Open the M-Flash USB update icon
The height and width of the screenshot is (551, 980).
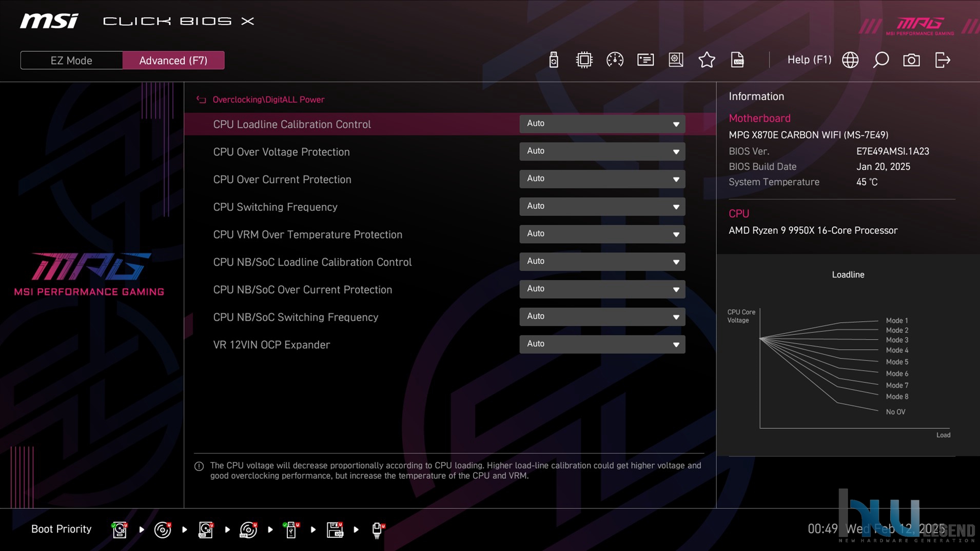tap(553, 60)
